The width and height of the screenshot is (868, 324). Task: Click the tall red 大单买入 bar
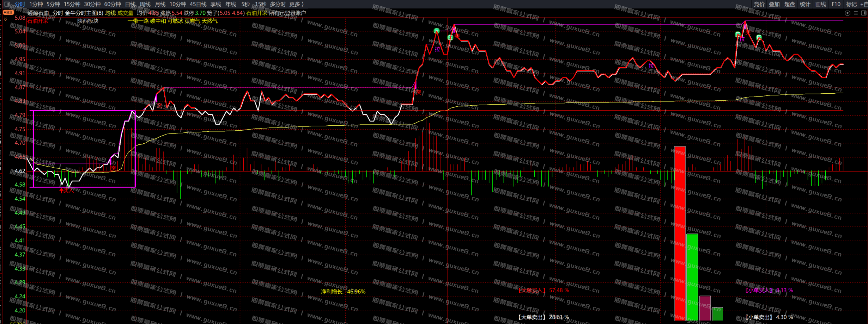point(680,232)
